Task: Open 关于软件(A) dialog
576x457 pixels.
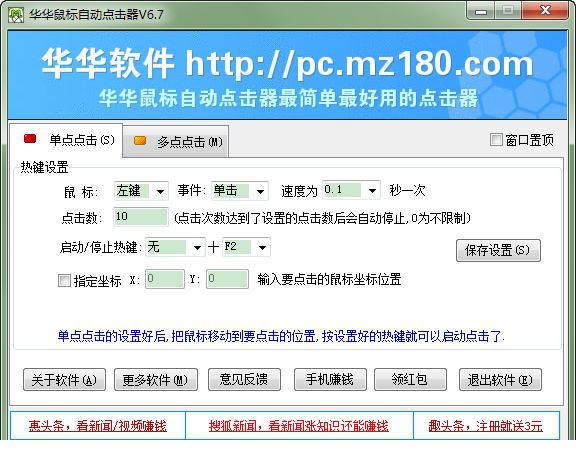Action: pyautogui.click(x=64, y=380)
